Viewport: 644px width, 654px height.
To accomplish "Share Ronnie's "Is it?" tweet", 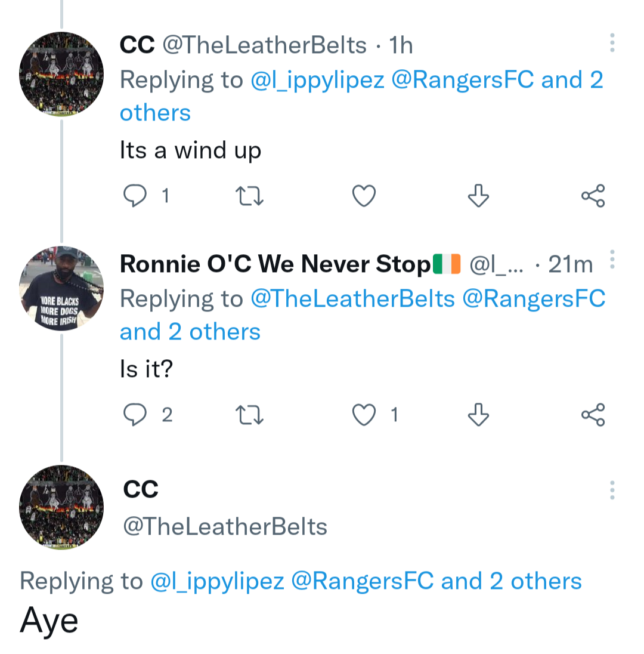I will [593, 415].
